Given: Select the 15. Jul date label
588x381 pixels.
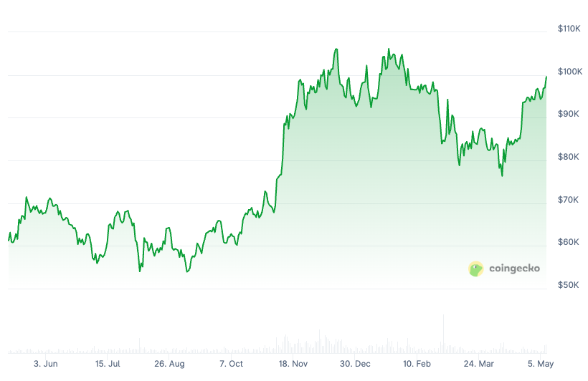Looking at the screenshot, I should point(108,364).
